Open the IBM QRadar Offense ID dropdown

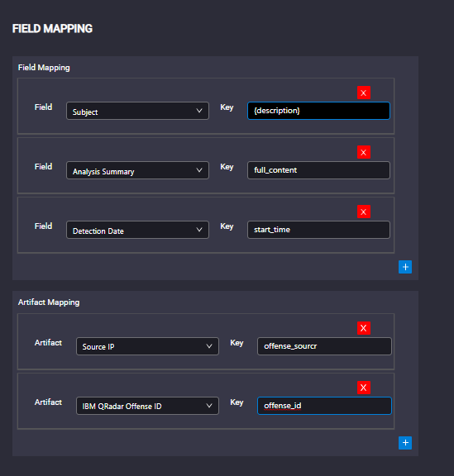click(147, 406)
